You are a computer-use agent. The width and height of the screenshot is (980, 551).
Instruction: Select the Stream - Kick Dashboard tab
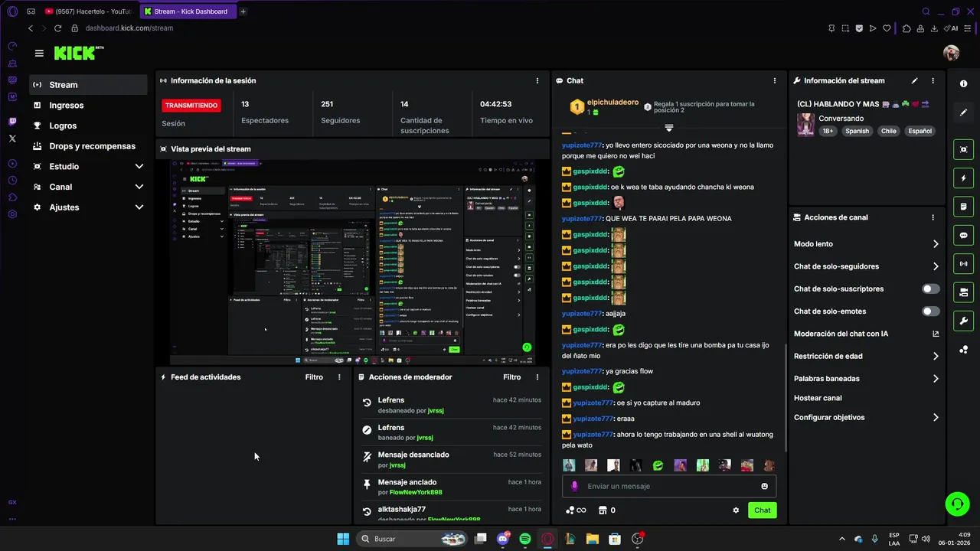[x=188, y=11]
